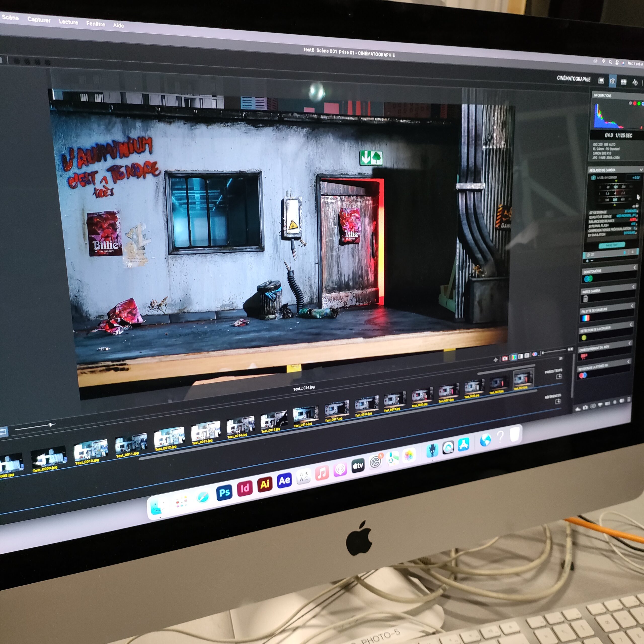644x644 pixels.
Task: Click the crosshair move tool below viewer
Action: 496,360
